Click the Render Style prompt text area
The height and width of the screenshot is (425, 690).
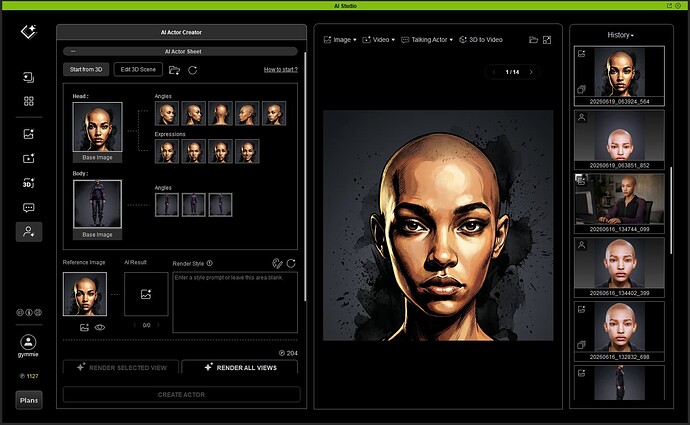(x=235, y=302)
